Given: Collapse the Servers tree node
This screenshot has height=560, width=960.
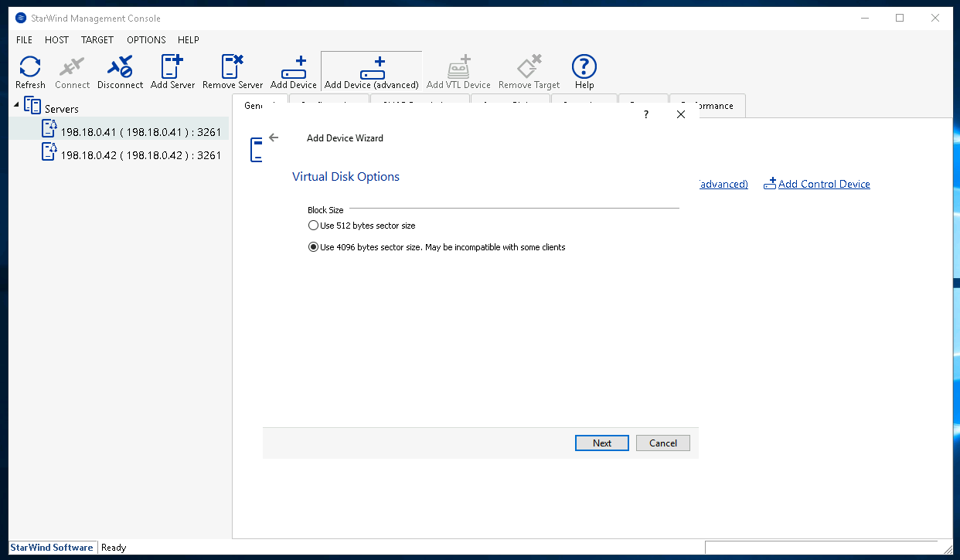Looking at the screenshot, I should [17, 105].
